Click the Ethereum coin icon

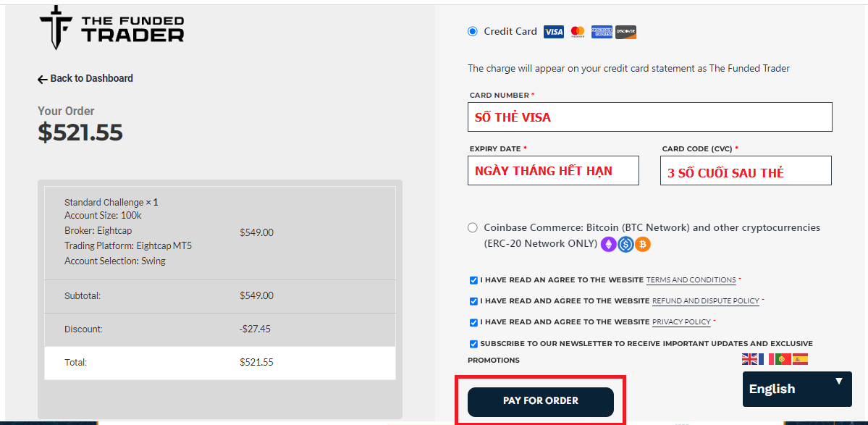(609, 245)
